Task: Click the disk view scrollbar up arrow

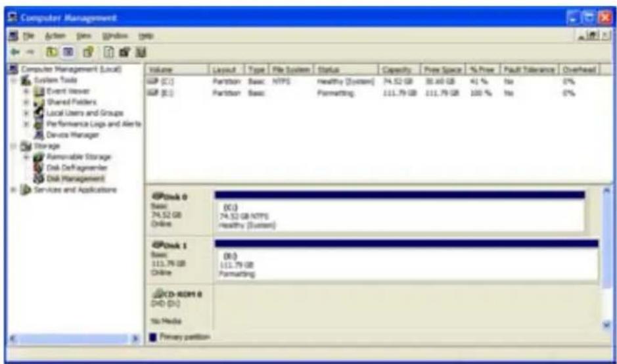Action: pos(606,191)
